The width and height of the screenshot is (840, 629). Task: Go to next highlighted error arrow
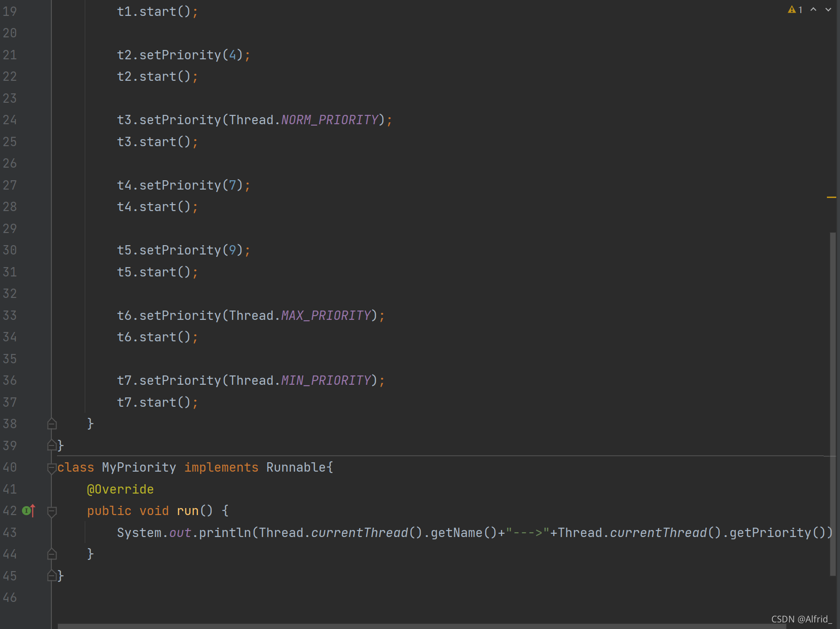(x=828, y=9)
